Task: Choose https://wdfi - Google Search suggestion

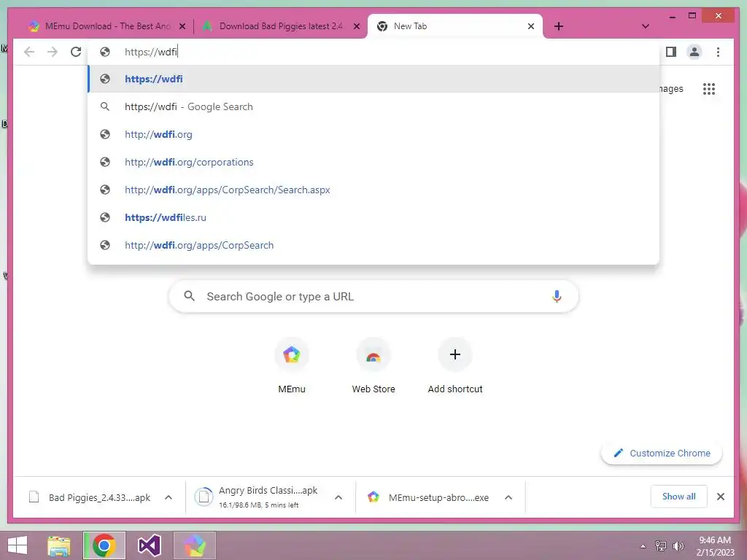Action: point(373,106)
